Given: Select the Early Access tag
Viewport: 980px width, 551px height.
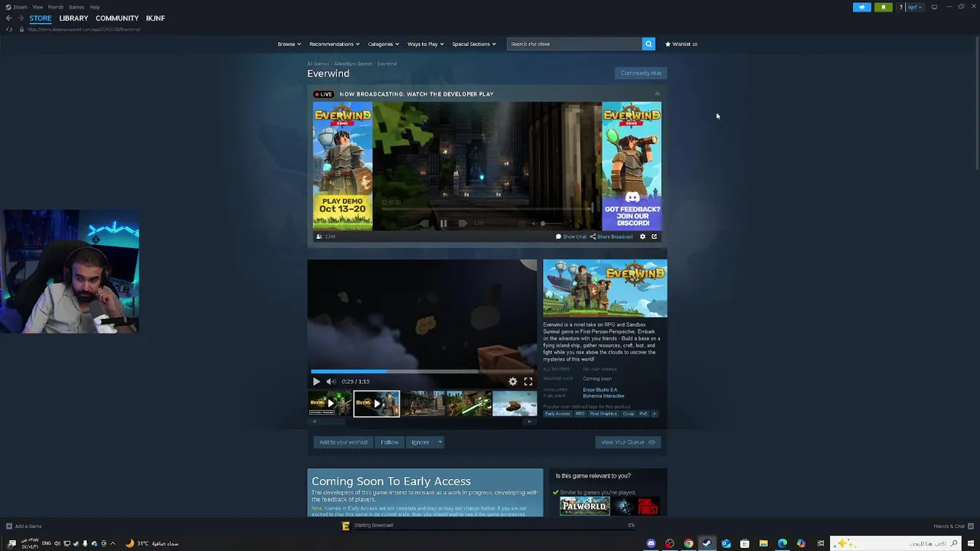Looking at the screenshot, I should click(557, 414).
